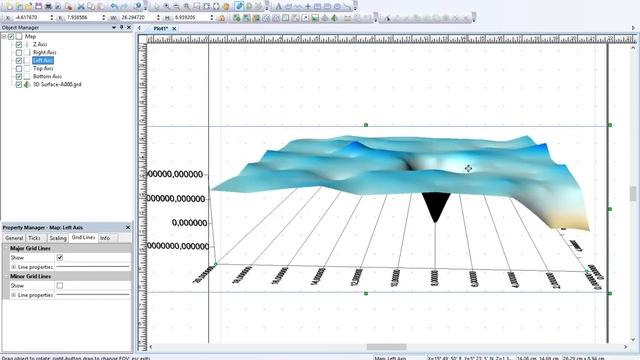Click Major Grid Lines line style sample
This screenshot has width=640, height=360.
(93, 267)
